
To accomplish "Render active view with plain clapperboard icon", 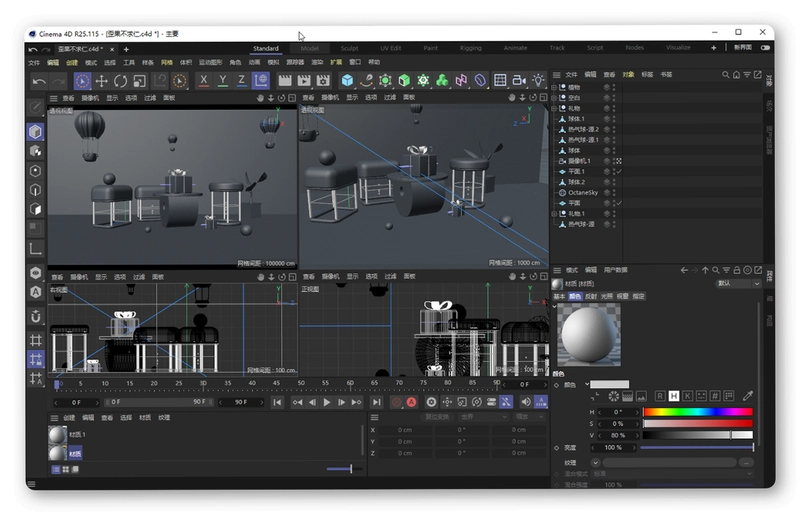I will 285,80.
